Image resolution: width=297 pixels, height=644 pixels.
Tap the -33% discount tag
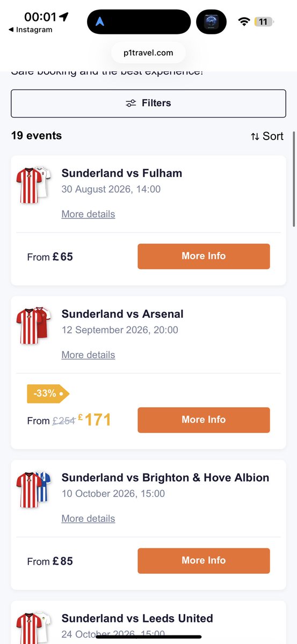48,393
